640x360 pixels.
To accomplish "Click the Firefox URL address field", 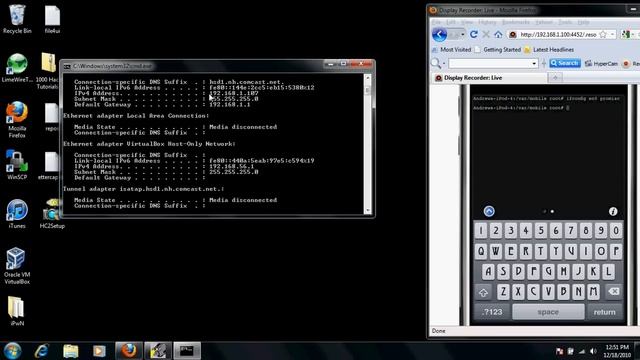I will 558,35.
